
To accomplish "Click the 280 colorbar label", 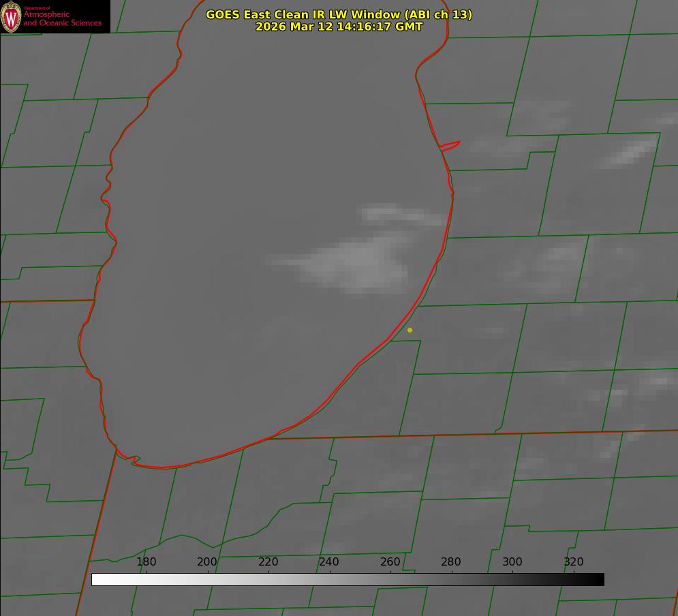I will pyautogui.click(x=451, y=561).
